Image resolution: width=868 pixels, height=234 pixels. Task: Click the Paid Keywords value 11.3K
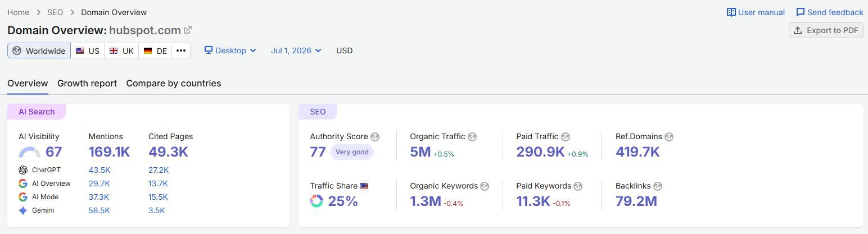point(533,201)
